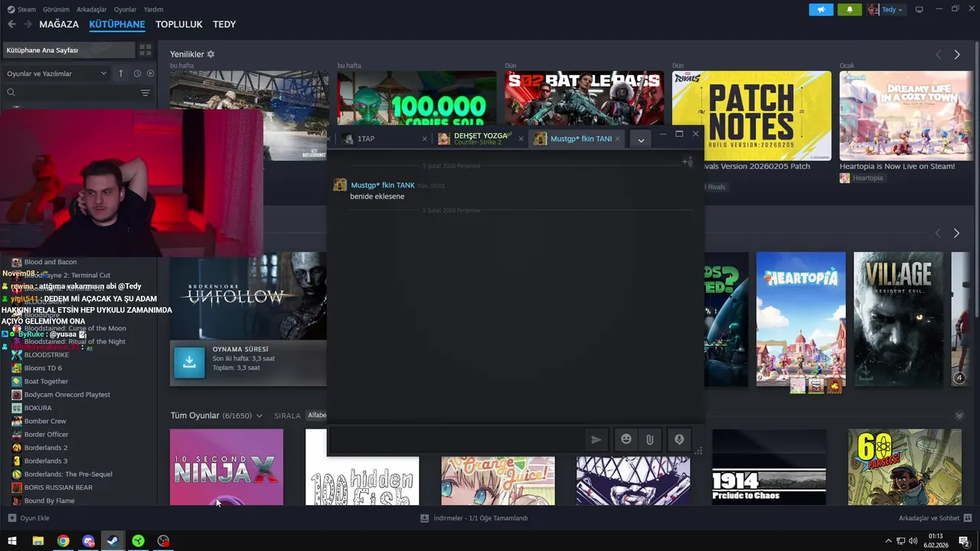Open the Resident Evil Village cover
The height and width of the screenshot is (551, 980).
pyautogui.click(x=899, y=319)
